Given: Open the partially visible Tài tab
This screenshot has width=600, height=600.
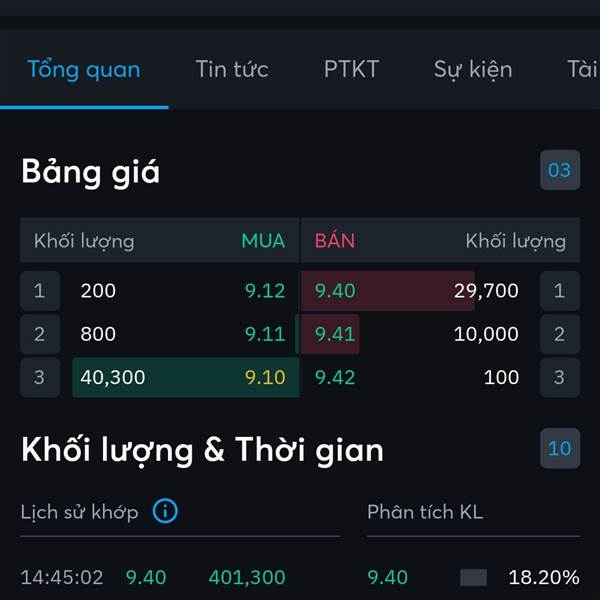Looking at the screenshot, I should [582, 69].
